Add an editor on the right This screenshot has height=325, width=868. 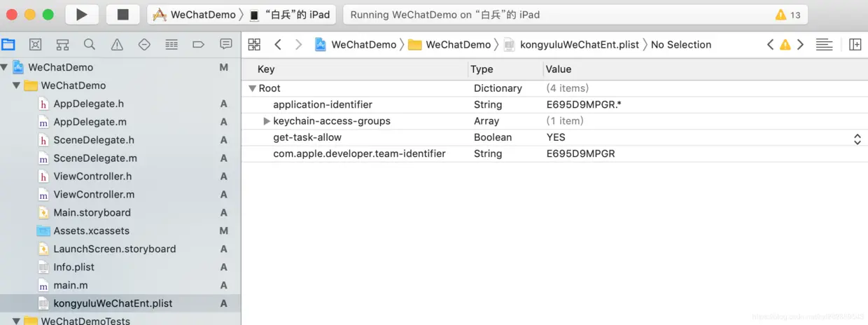(855, 44)
